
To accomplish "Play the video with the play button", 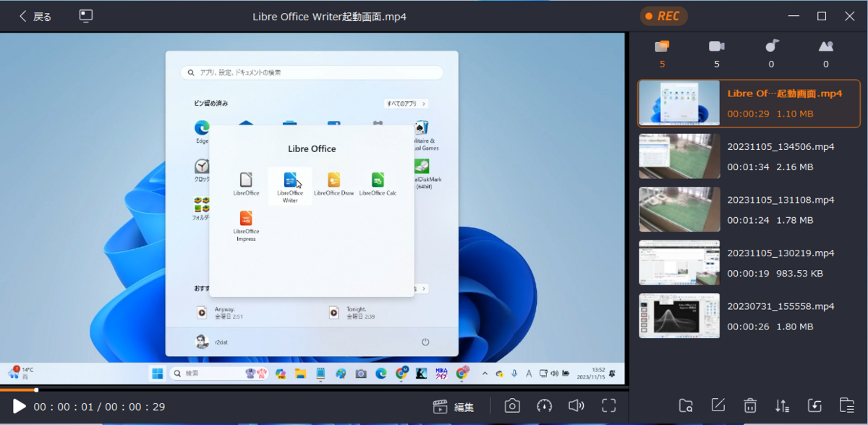I will [x=19, y=406].
